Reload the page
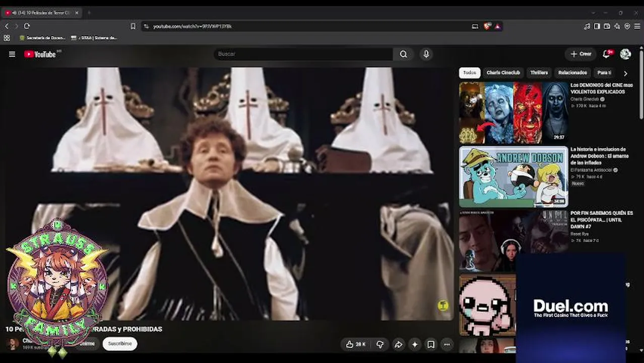Screen dimensions: 644x363 coord(27,26)
